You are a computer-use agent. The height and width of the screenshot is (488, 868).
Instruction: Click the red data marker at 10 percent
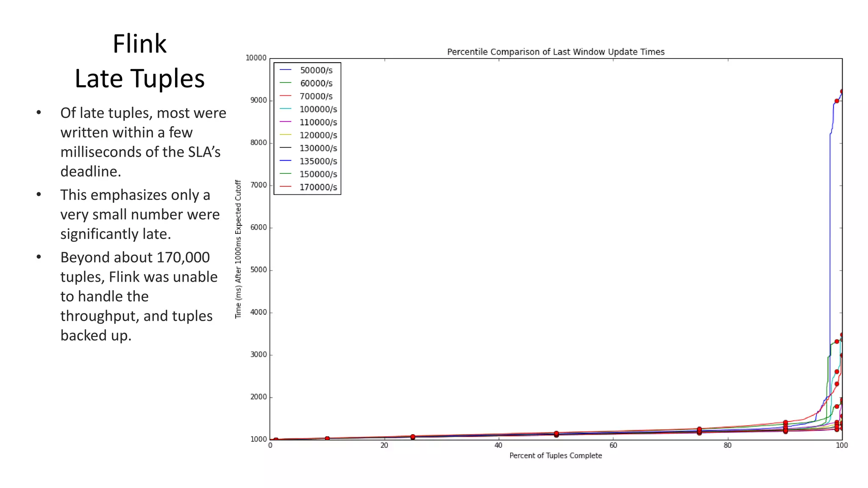click(327, 439)
